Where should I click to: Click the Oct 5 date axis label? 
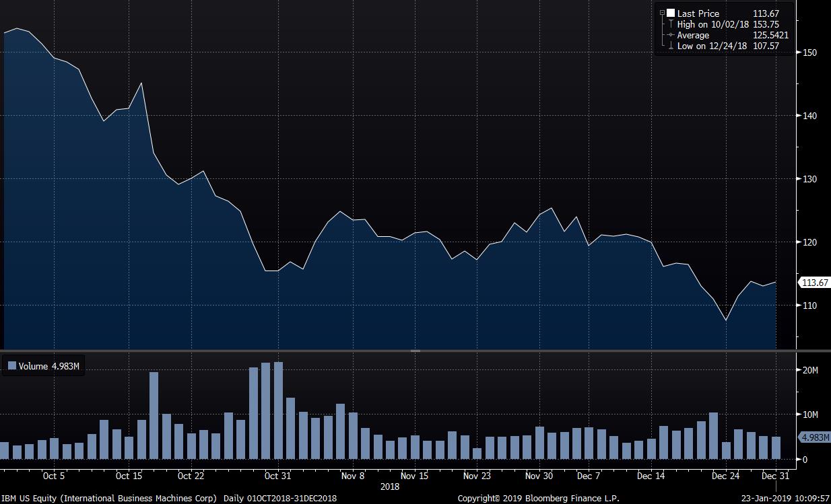53,476
